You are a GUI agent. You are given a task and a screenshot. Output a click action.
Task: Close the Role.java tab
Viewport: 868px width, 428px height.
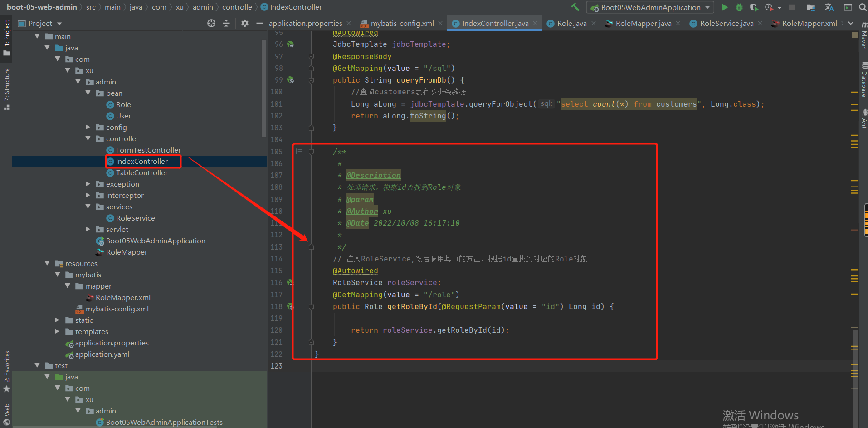(x=593, y=23)
